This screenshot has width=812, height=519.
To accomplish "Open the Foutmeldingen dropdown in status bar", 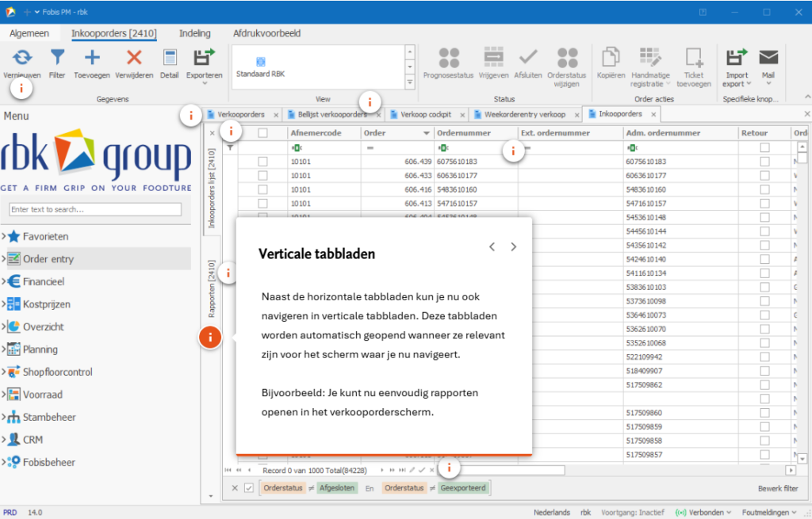I will (x=774, y=513).
